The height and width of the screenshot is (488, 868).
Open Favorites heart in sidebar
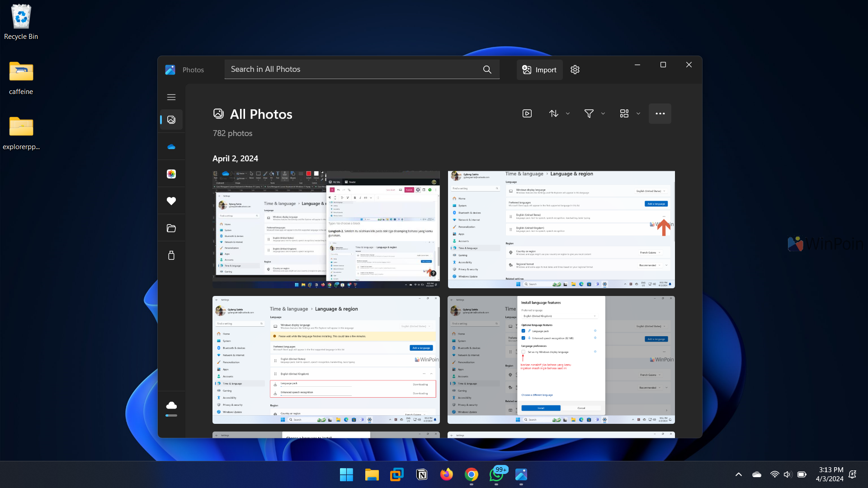click(171, 201)
